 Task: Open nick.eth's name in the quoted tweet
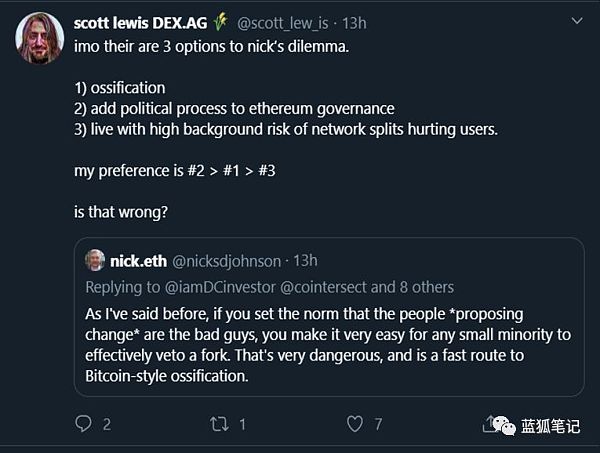click(140, 260)
